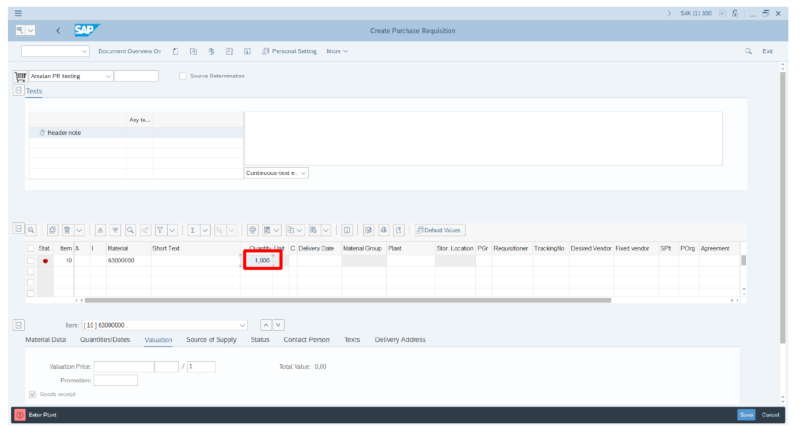Screen dimensions: 800x432
Task: Click the search icon at top right
Action: click(x=748, y=51)
